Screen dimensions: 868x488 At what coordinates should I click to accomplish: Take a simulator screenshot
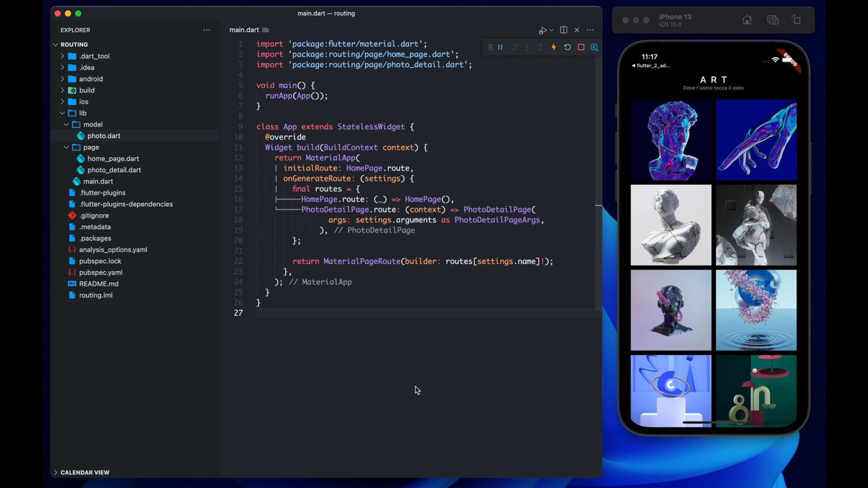(x=773, y=20)
